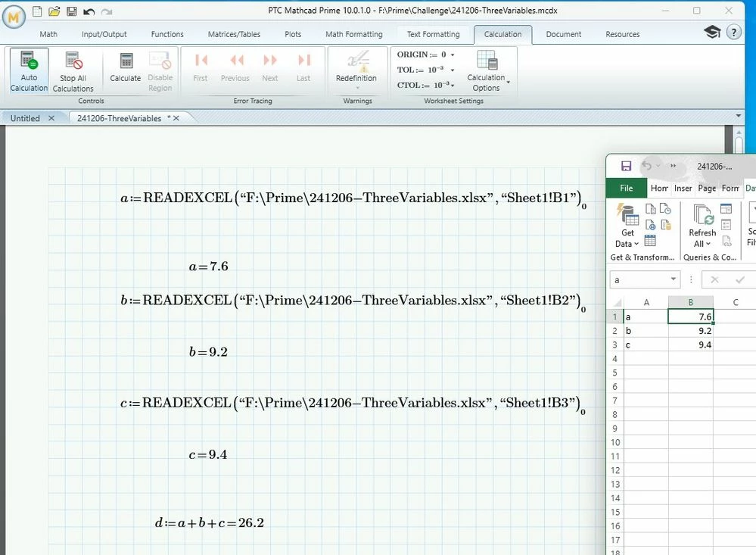
Task: Open the Excel File tab
Action: point(627,189)
